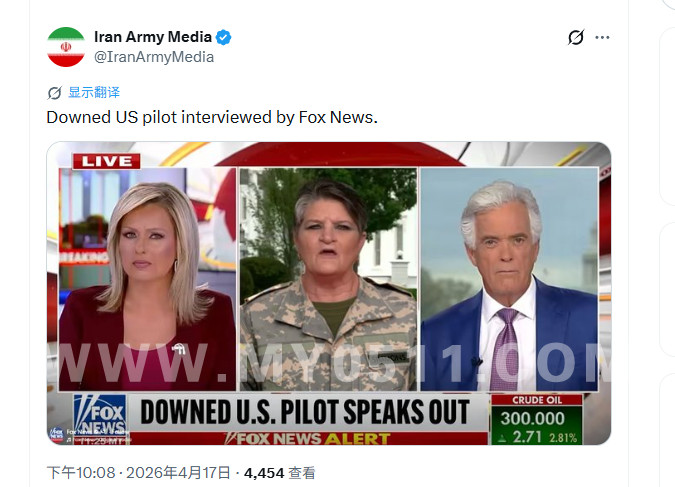Screen dimensions: 675x487
Task: Click the Fox News logo in the video
Action: point(100,414)
